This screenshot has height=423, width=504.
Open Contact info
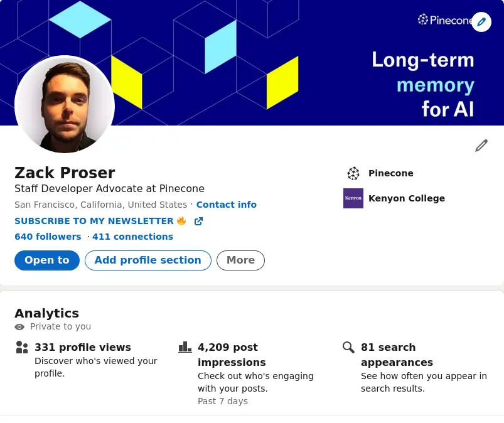[x=226, y=205]
